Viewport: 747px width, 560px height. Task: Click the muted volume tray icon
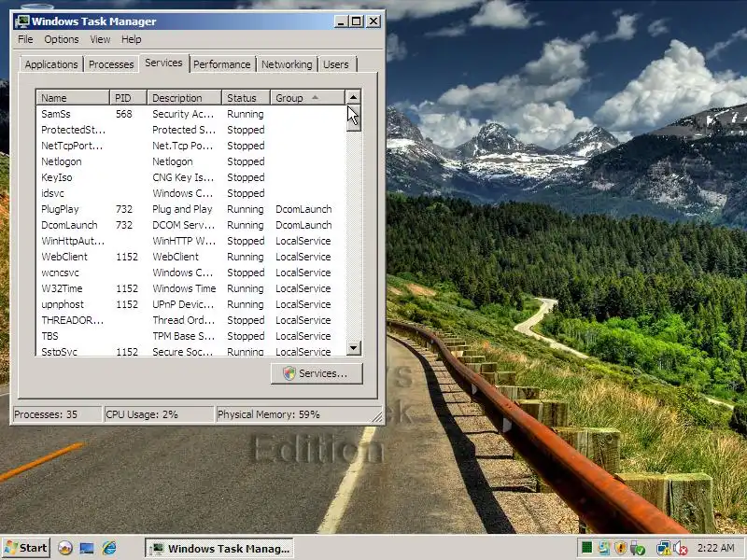(x=681, y=548)
